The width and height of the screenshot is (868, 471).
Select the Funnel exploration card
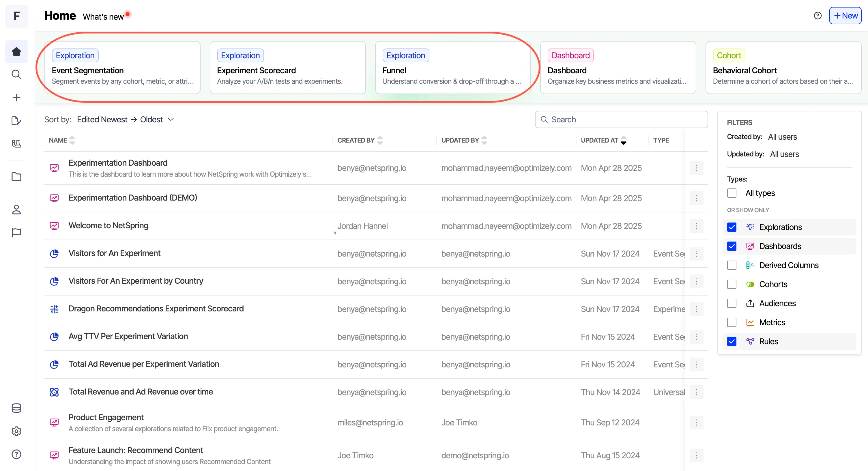click(453, 67)
